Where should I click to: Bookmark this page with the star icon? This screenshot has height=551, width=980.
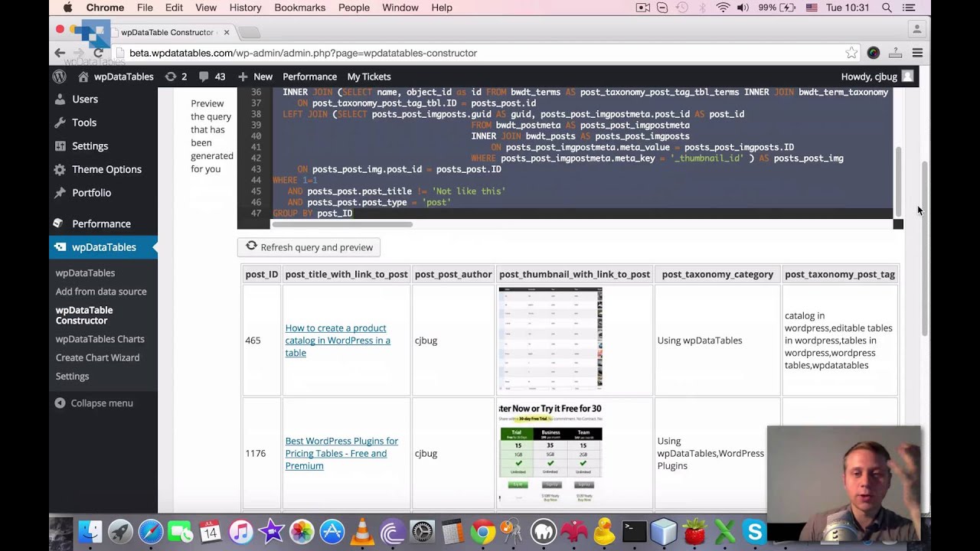click(x=851, y=53)
